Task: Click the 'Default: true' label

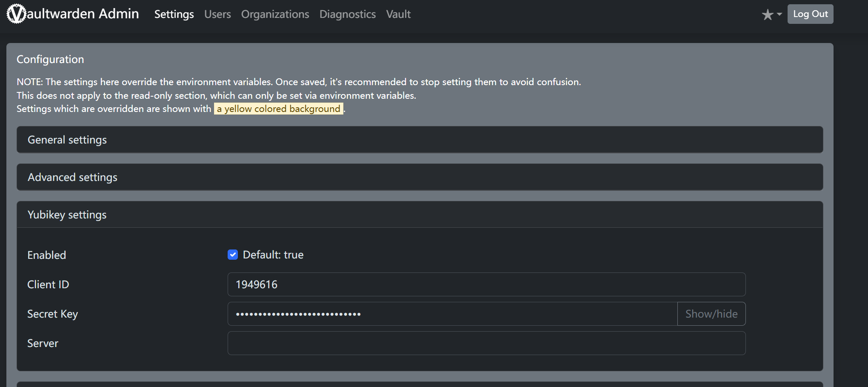Action: tap(273, 255)
